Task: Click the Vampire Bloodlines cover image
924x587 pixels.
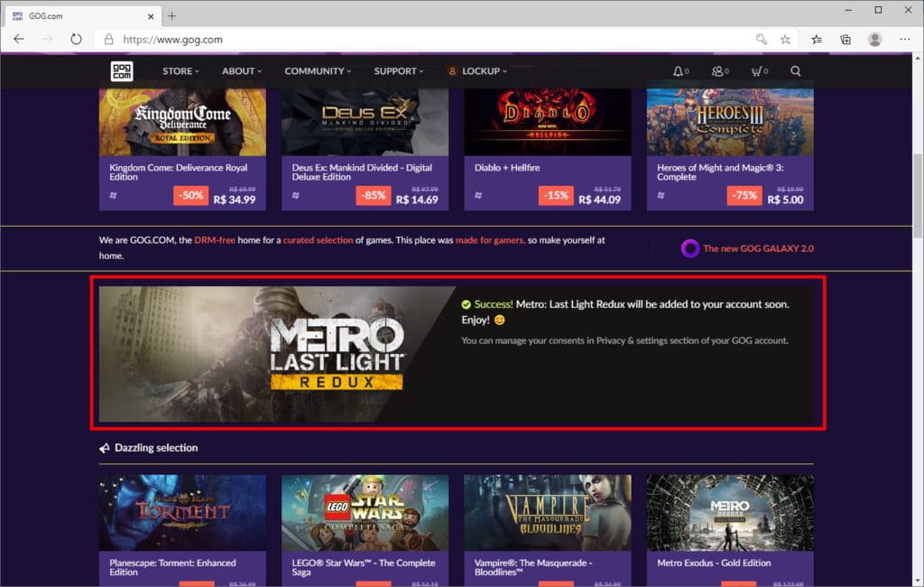Action: coord(548,513)
